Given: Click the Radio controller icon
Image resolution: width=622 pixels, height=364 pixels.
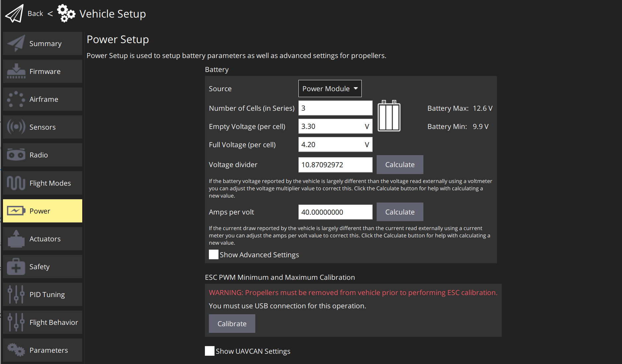Looking at the screenshot, I should click(x=16, y=155).
